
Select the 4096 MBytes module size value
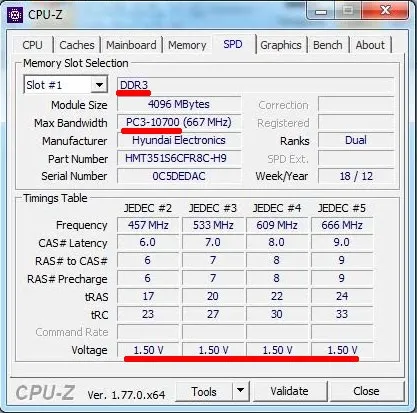tap(179, 104)
